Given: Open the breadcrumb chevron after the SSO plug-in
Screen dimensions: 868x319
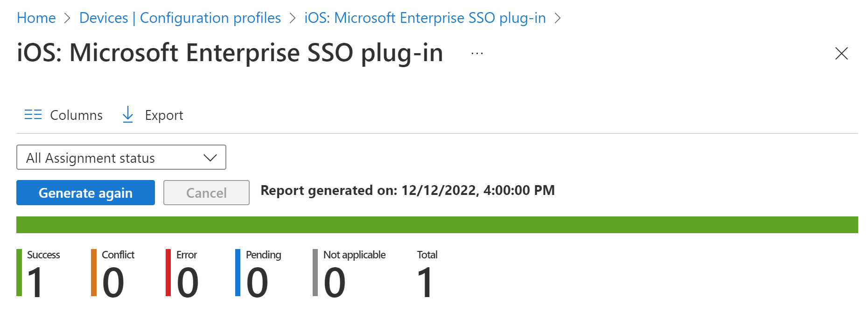Looking at the screenshot, I should click(x=558, y=18).
